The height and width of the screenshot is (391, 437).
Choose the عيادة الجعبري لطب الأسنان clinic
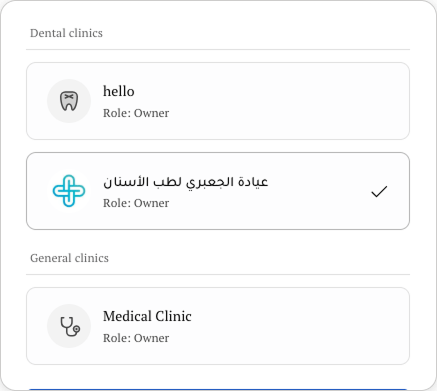[x=218, y=191]
